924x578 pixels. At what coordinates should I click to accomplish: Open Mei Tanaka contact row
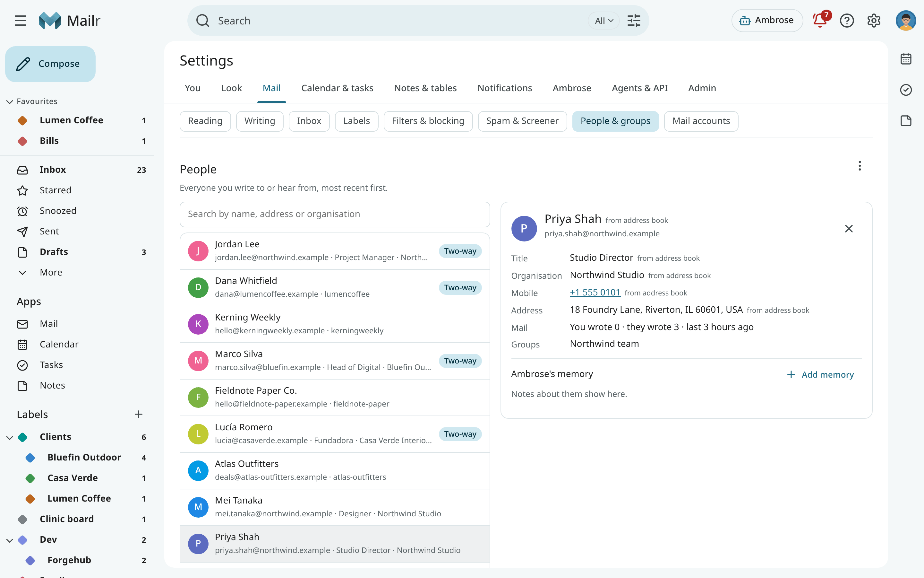pyautogui.click(x=335, y=507)
